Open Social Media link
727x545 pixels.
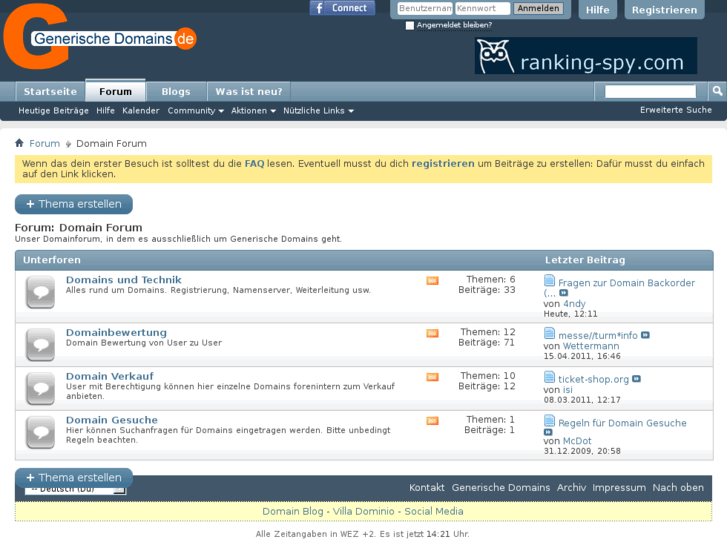pyautogui.click(x=434, y=511)
